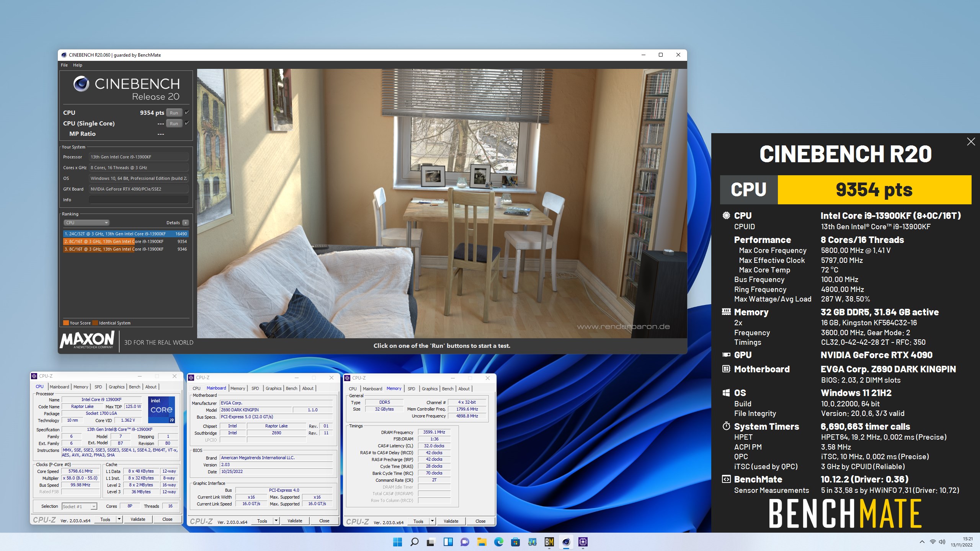Screen dimensions: 980x551
Task: Open Cinebench File menu
Action: [x=64, y=65]
